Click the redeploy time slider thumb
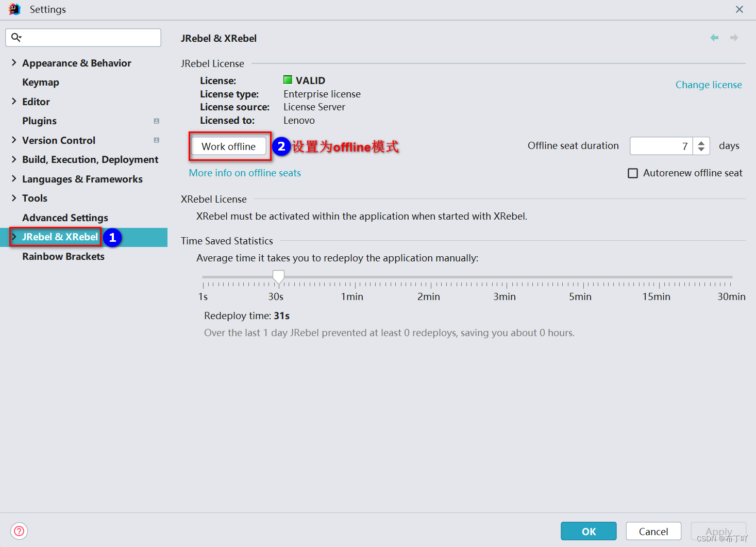Viewport: 756px width, 547px height. [278, 277]
